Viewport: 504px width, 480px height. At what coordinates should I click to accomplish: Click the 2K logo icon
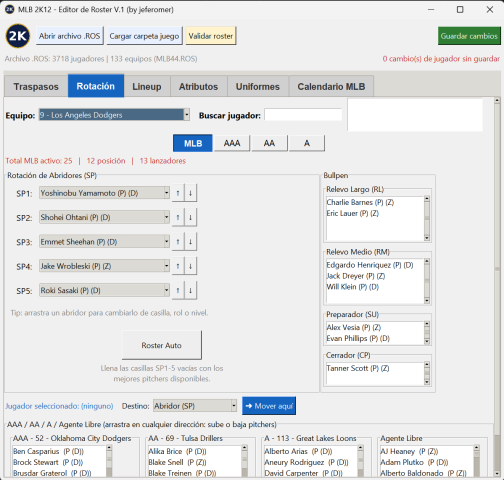click(18, 36)
